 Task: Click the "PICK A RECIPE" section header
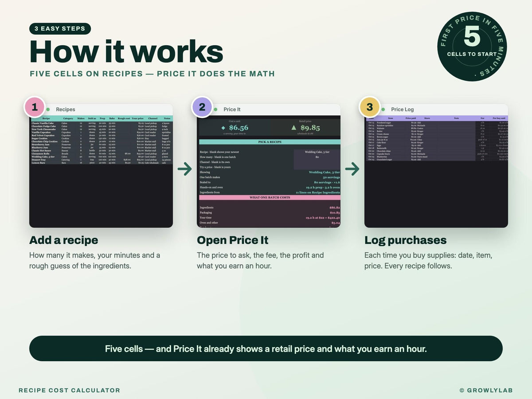270,142
